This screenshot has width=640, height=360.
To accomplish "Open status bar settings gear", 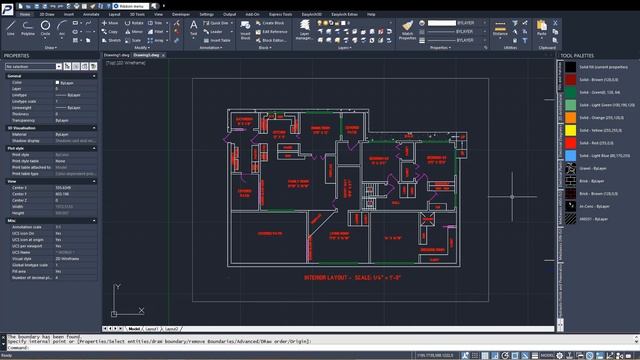I will point(560,356).
